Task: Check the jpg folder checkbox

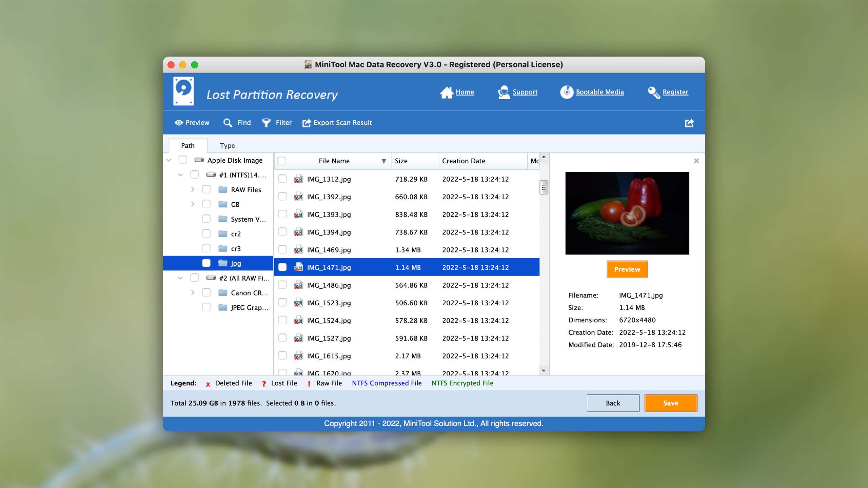Action: click(x=206, y=263)
